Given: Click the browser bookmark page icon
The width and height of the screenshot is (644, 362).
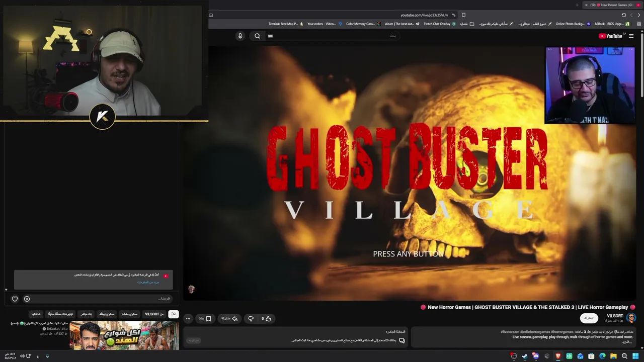Looking at the screenshot, I should tap(463, 15).
